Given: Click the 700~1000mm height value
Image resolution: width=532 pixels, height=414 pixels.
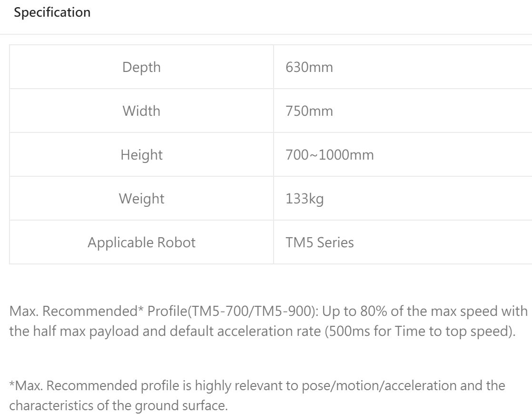Looking at the screenshot, I should [x=329, y=155].
